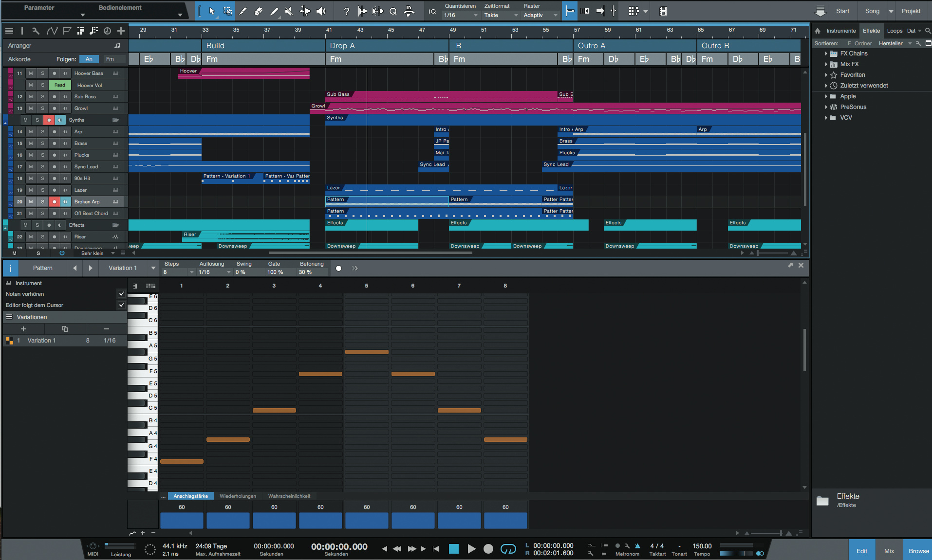Open the Wiederholungen tab
The width and height of the screenshot is (932, 560).
click(x=238, y=496)
